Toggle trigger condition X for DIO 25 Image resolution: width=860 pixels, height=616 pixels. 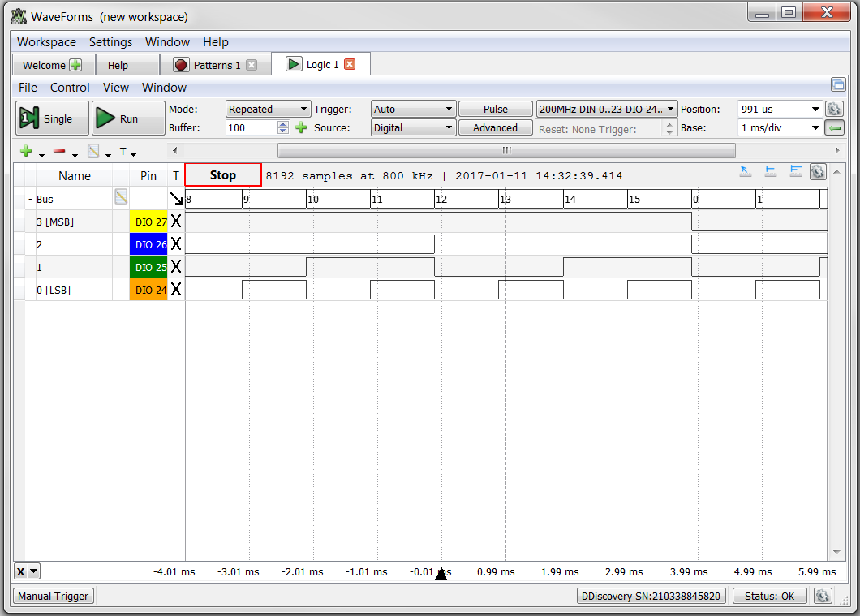click(175, 266)
